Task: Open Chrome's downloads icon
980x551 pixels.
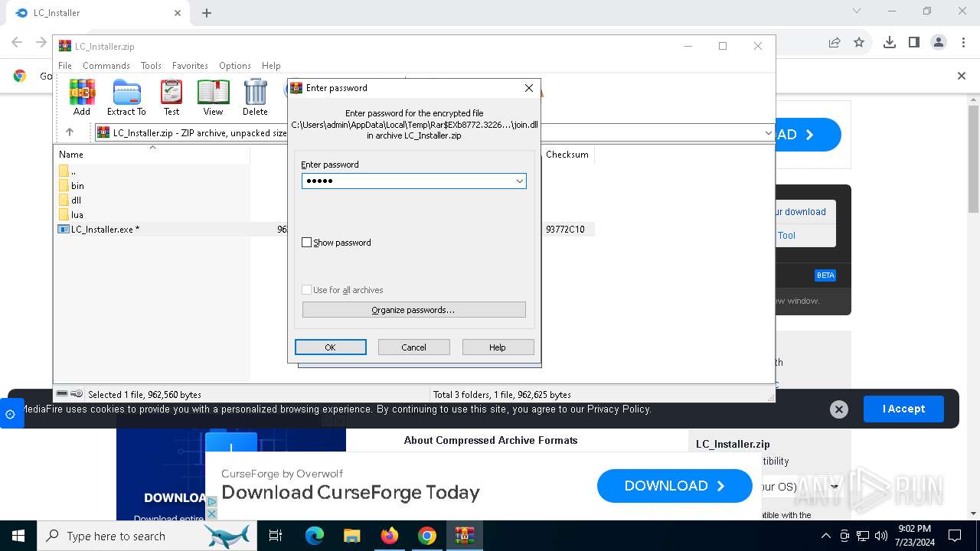Action: 890,43
